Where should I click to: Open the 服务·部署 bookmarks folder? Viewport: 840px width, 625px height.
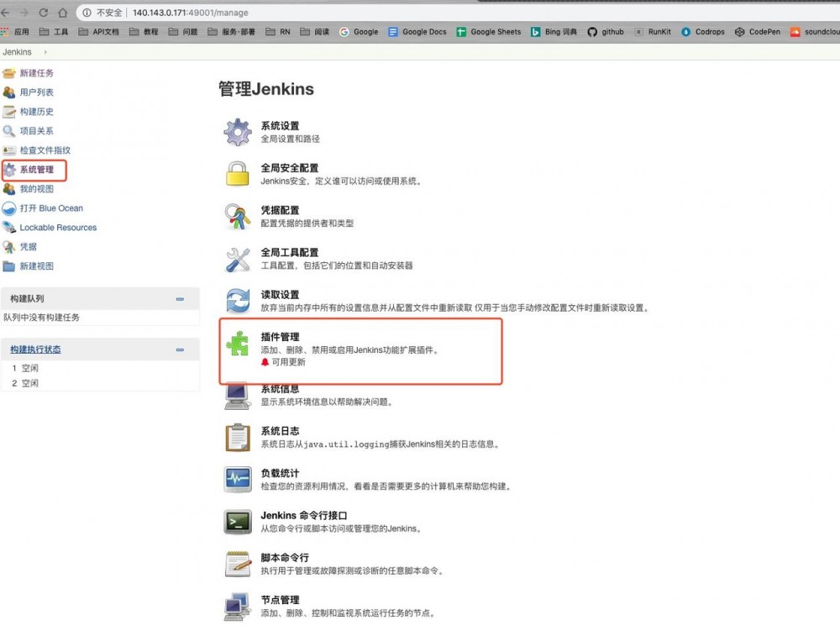(232, 32)
